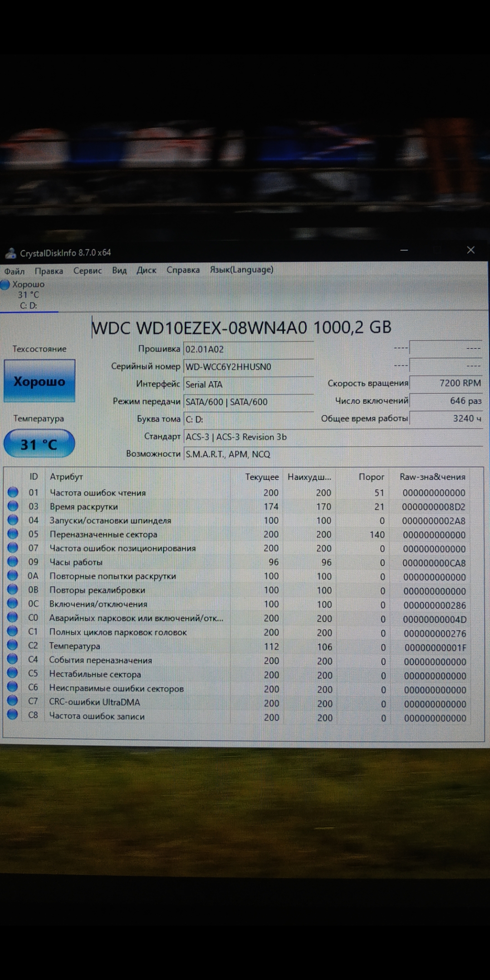The image size is (490, 980).
Task: Click raw value 000000000CA8
Action: coord(434,563)
